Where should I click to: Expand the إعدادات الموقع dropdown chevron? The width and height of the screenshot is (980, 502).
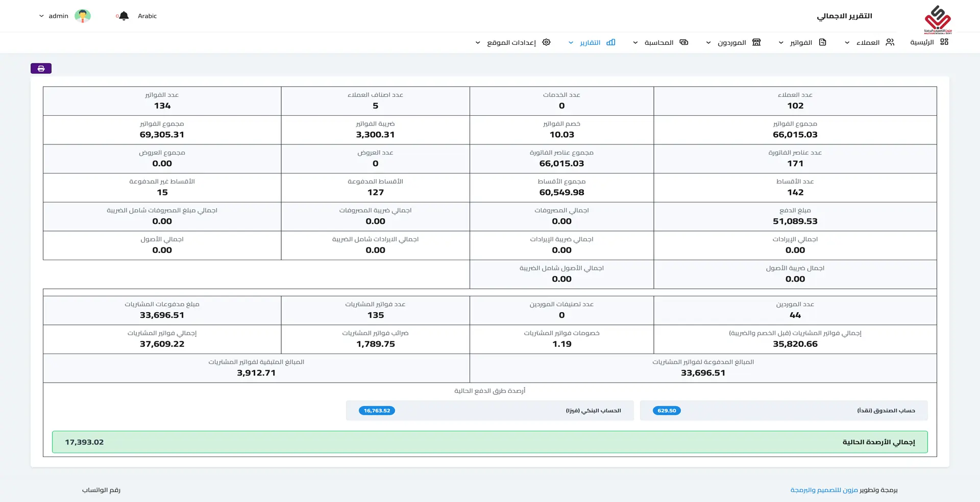pos(478,43)
